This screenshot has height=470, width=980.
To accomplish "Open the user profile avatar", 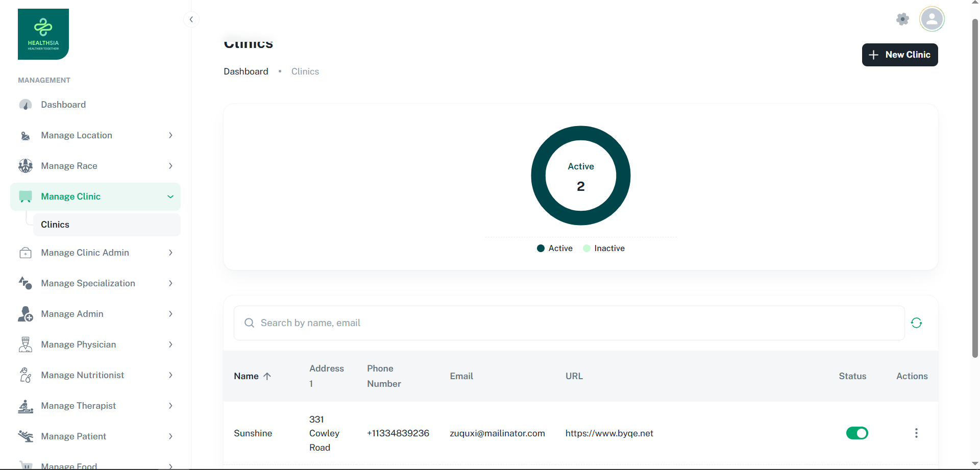I will (x=932, y=19).
